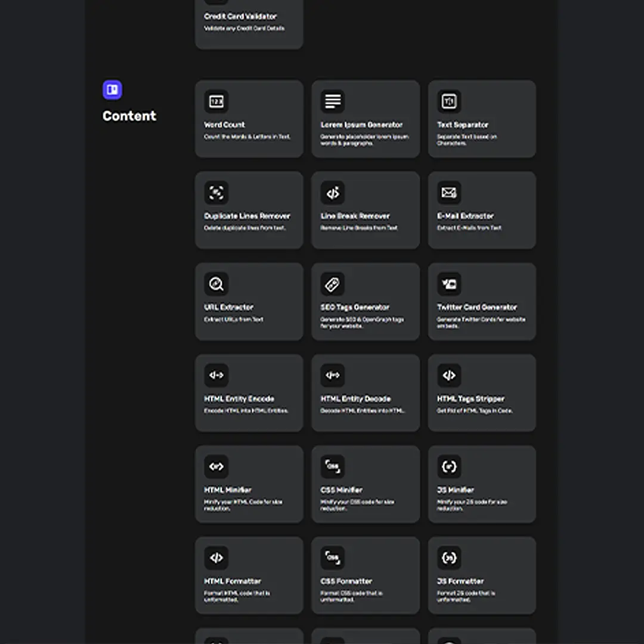Click the HTML Tags Stripper icon

pos(449,375)
